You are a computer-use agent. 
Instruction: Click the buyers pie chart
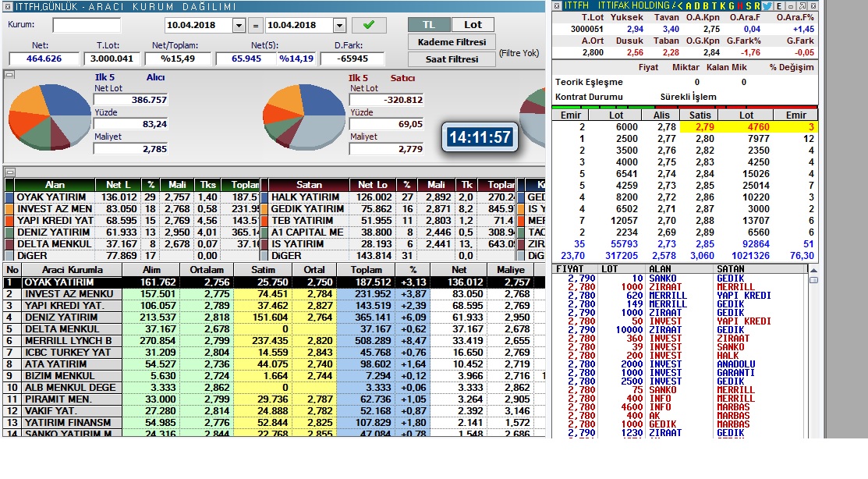pyautogui.click(x=50, y=116)
